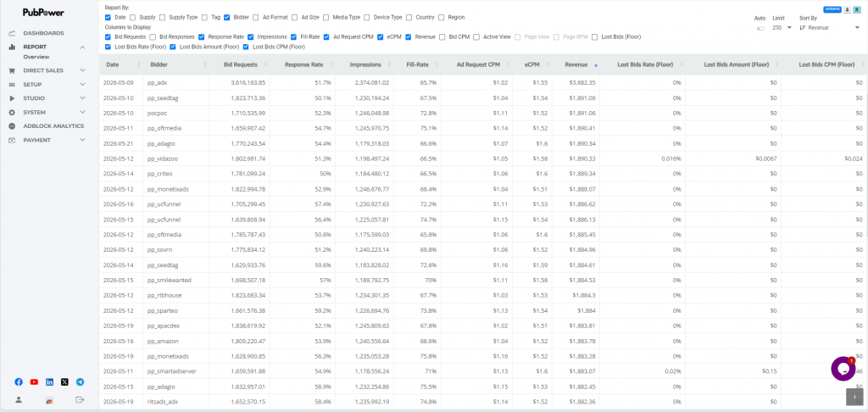The width and height of the screenshot is (868, 412).
Task: Open the Telegram social icon
Action: point(81,382)
